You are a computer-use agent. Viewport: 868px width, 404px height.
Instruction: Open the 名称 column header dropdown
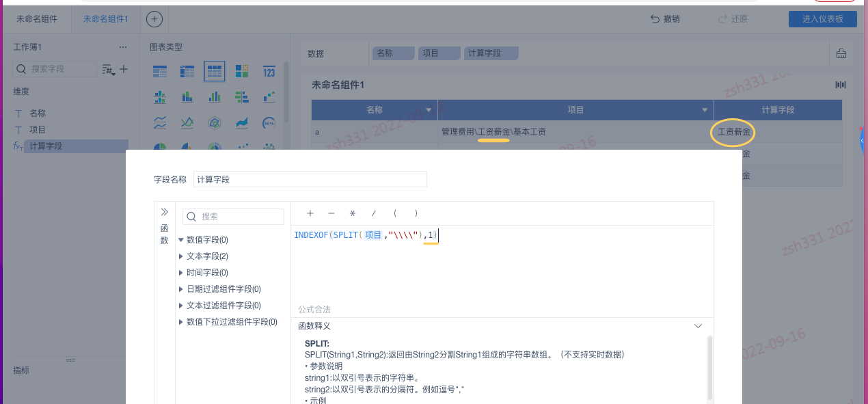click(x=429, y=110)
